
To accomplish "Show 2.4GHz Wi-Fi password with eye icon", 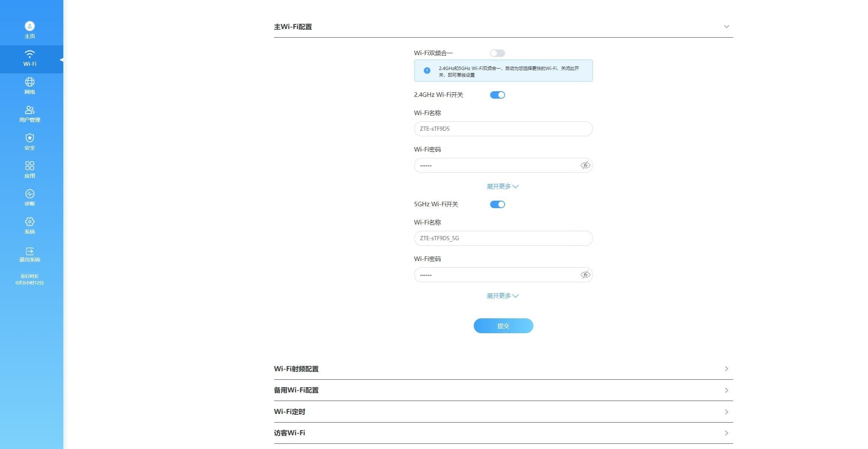I will (585, 165).
